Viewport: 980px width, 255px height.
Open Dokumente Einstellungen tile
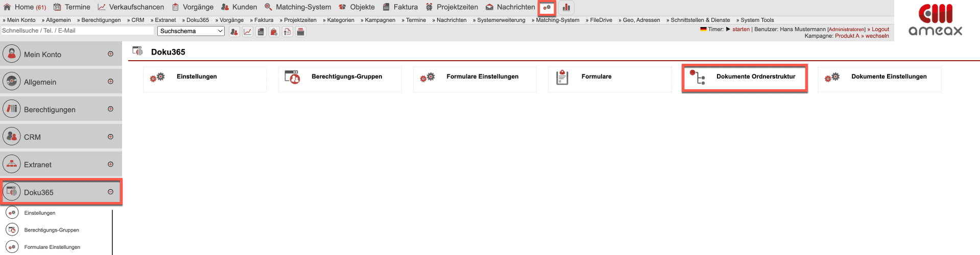pos(879,78)
